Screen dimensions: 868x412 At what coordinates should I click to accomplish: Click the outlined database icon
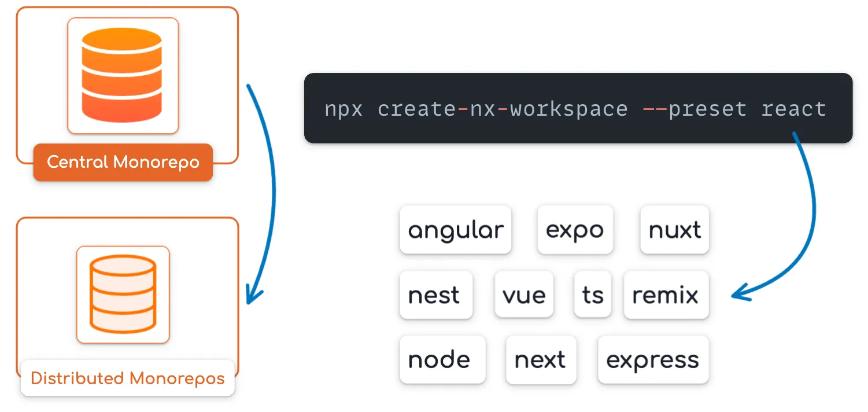pyautogui.click(x=123, y=295)
